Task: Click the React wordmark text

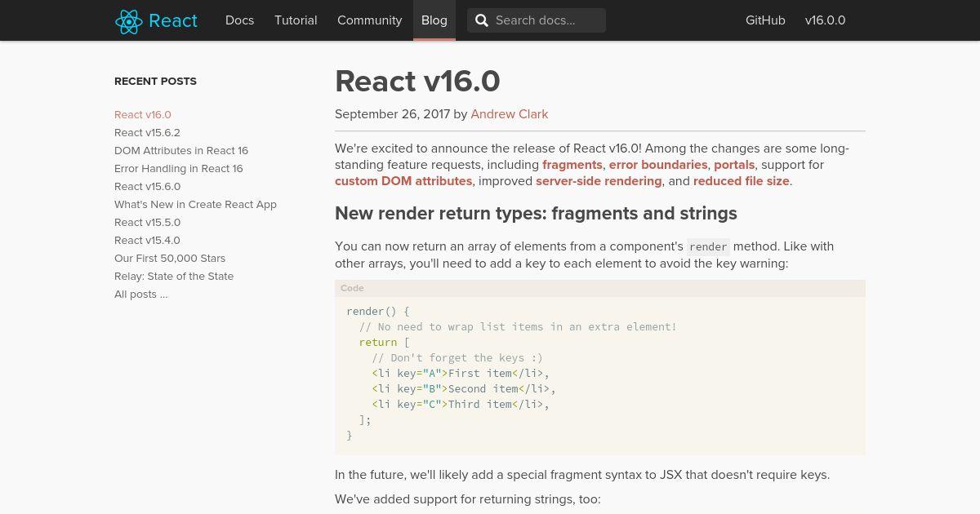Action: (x=173, y=20)
